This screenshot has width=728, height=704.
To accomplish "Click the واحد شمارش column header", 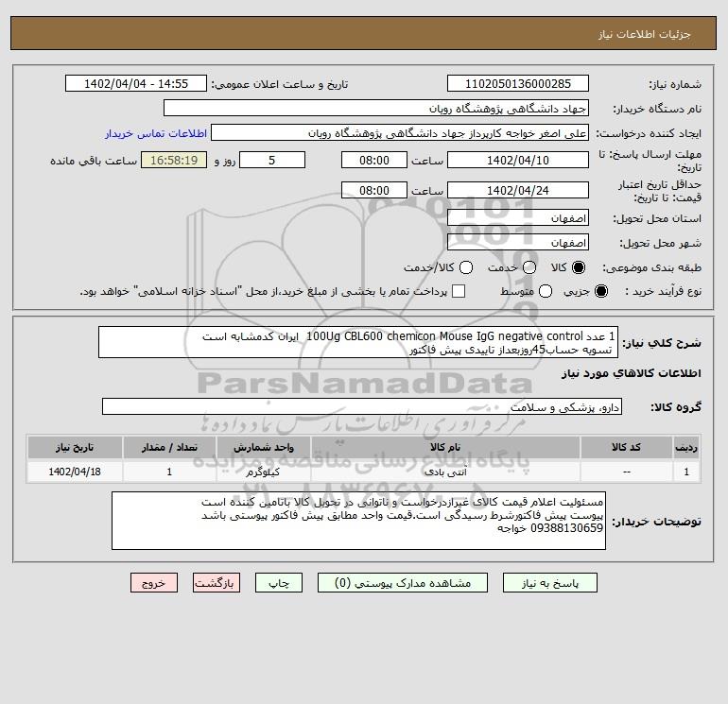I will (x=263, y=447).
